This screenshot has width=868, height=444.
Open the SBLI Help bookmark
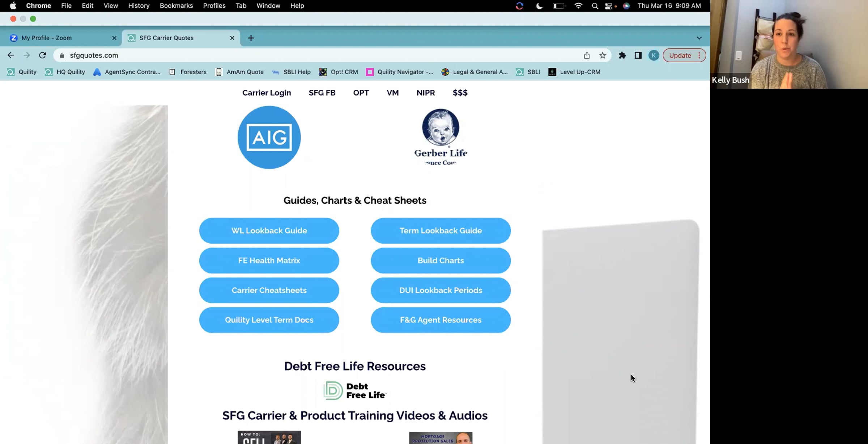point(291,72)
